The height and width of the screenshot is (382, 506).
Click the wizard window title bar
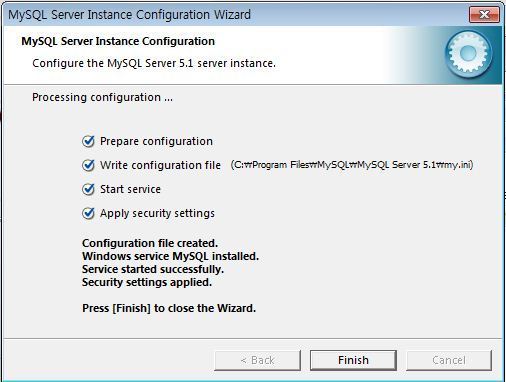pyautogui.click(x=233, y=15)
